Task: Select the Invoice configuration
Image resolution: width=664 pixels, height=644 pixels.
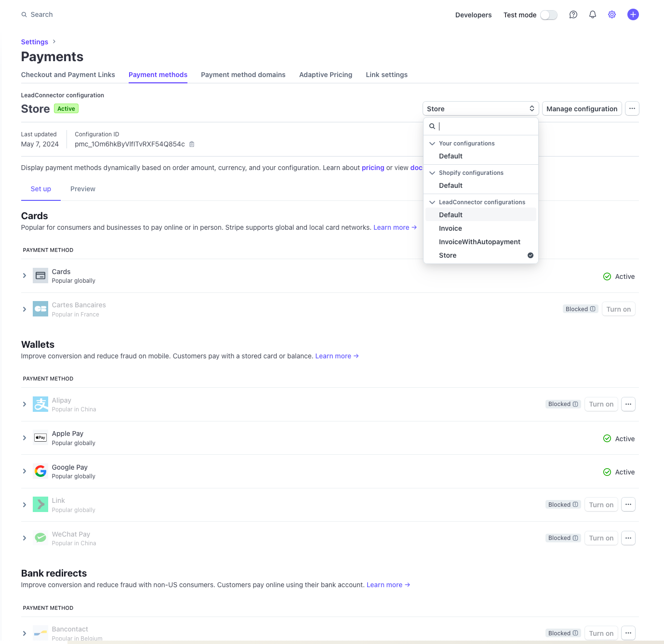Action: (x=481, y=228)
